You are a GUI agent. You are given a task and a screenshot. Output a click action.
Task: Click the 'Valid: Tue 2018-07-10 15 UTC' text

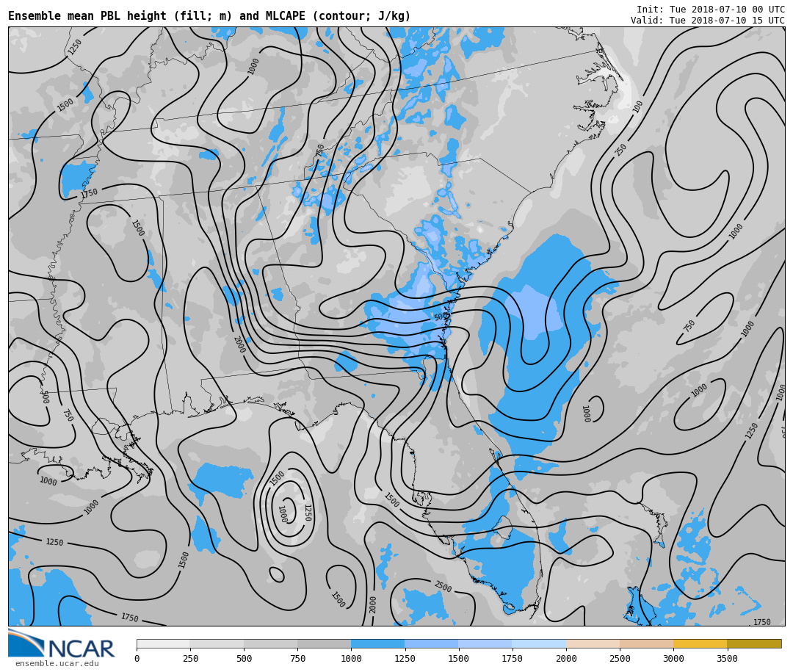pos(708,21)
